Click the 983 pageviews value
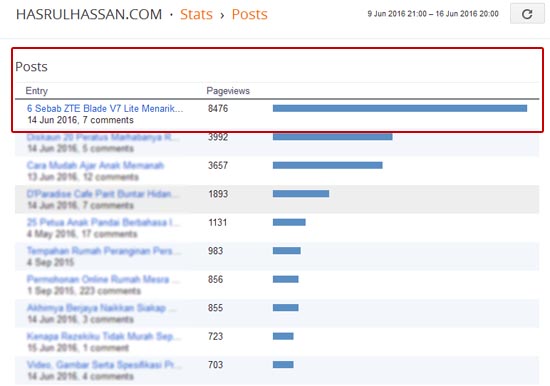 pos(215,251)
